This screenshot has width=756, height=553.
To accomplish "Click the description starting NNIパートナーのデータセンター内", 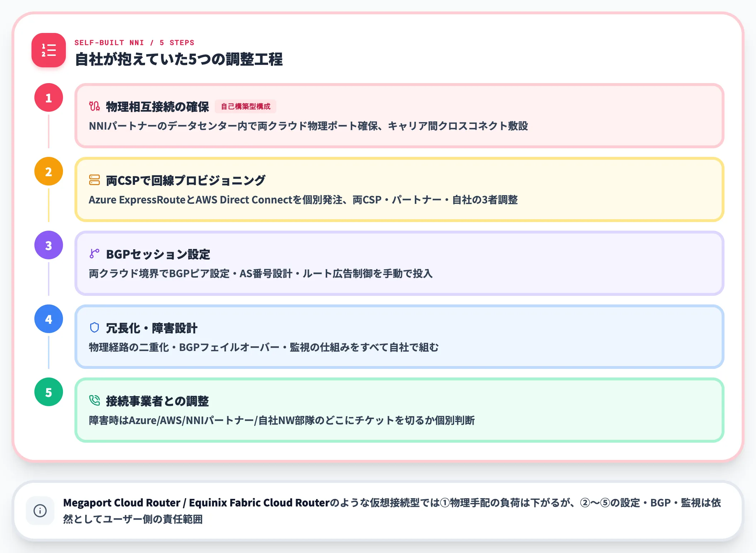I will (x=309, y=126).
